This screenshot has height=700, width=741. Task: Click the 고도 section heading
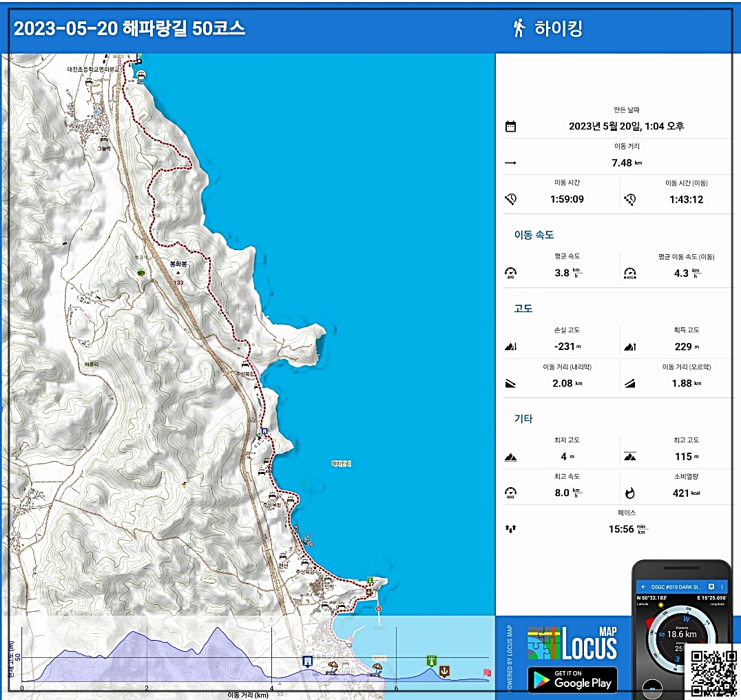click(523, 309)
